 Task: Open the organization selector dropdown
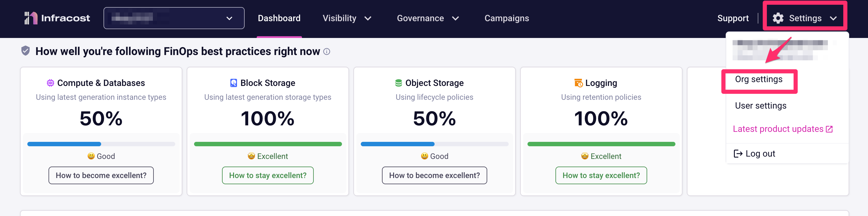tap(174, 18)
